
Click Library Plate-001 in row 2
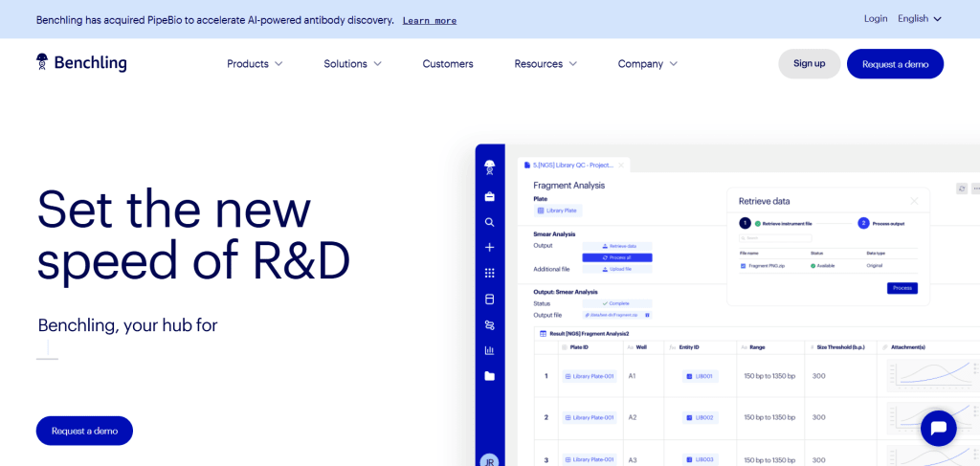point(590,417)
